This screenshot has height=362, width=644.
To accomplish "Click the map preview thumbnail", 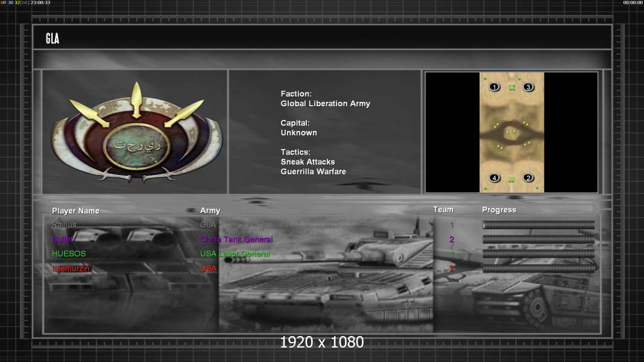I will 512,132.
